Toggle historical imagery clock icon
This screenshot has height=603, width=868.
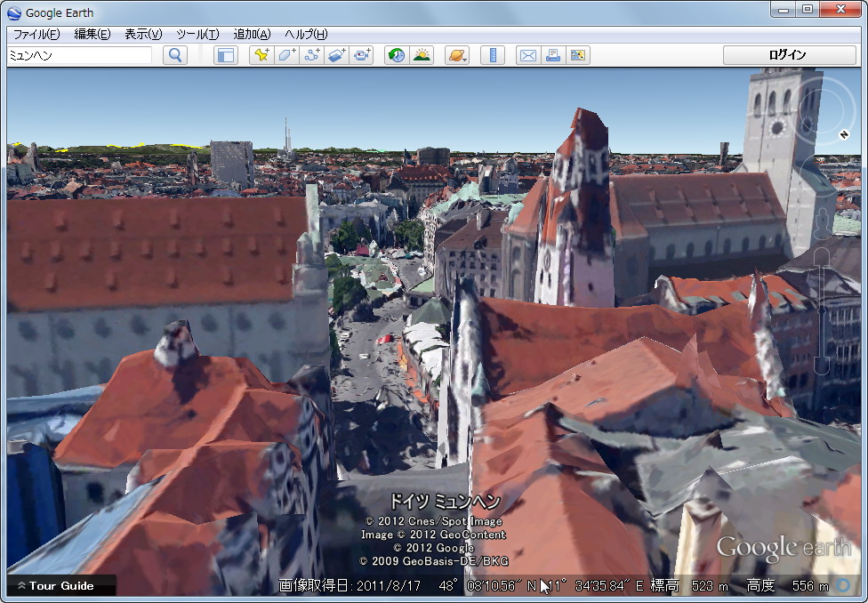(x=397, y=55)
